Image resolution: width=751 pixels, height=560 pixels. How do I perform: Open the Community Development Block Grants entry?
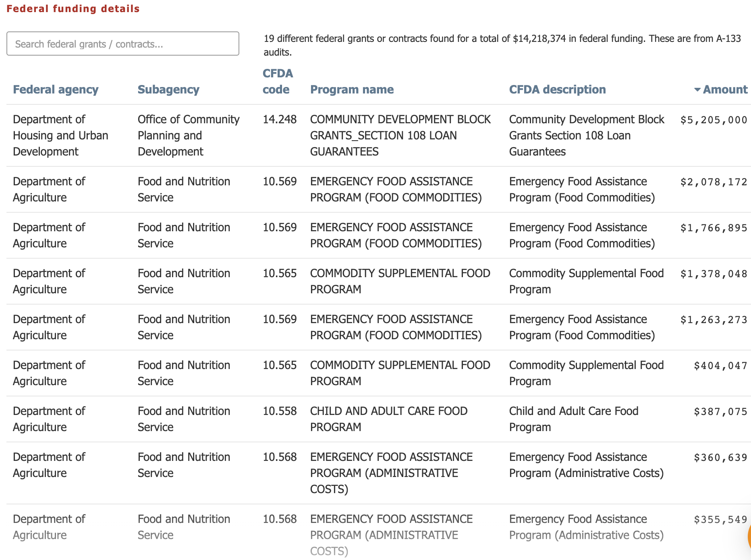tap(400, 135)
